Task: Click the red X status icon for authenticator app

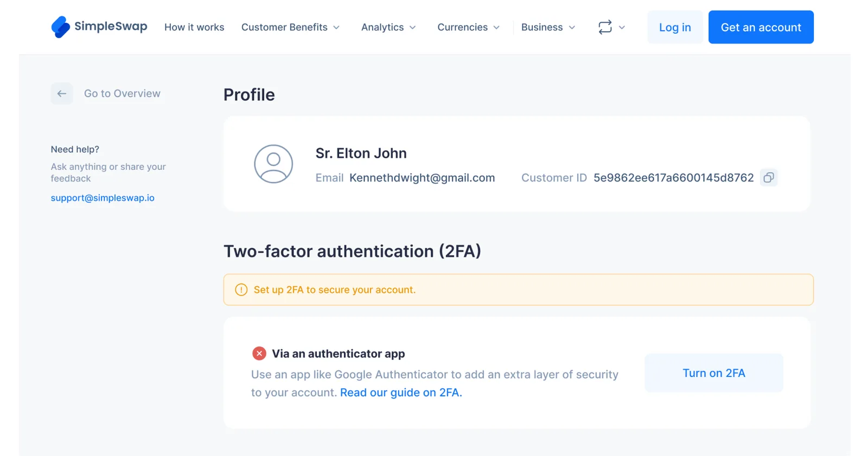Action: click(x=259, y=354)
